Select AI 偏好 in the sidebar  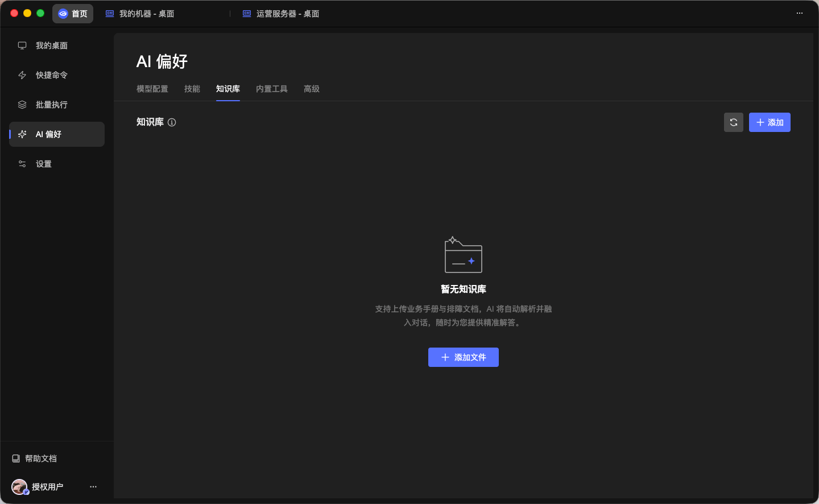(57, 134)
